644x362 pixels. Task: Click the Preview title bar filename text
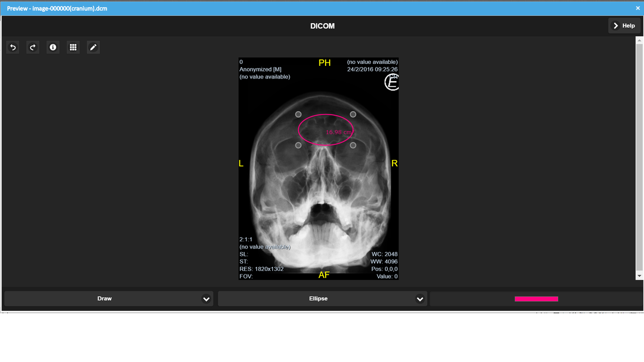[56, 8]
